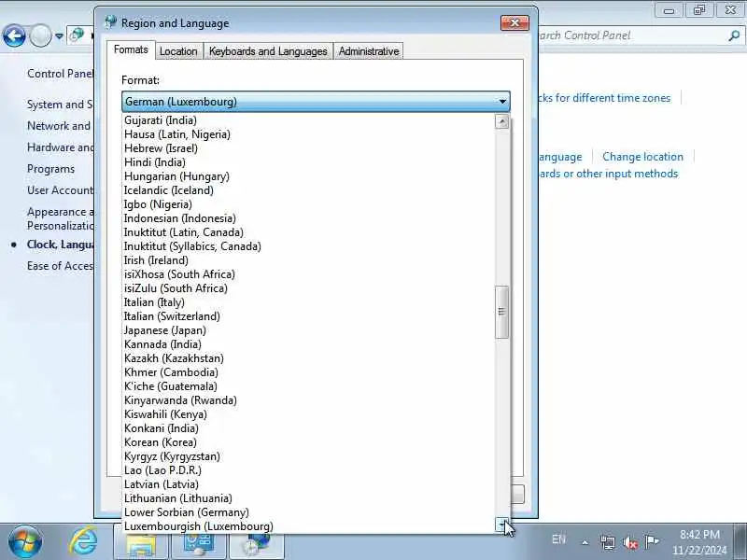The height and width of the screenshot is (560, 747).
Task: Choose isiZulu (South Africa) format
Action: click(309, 288)
